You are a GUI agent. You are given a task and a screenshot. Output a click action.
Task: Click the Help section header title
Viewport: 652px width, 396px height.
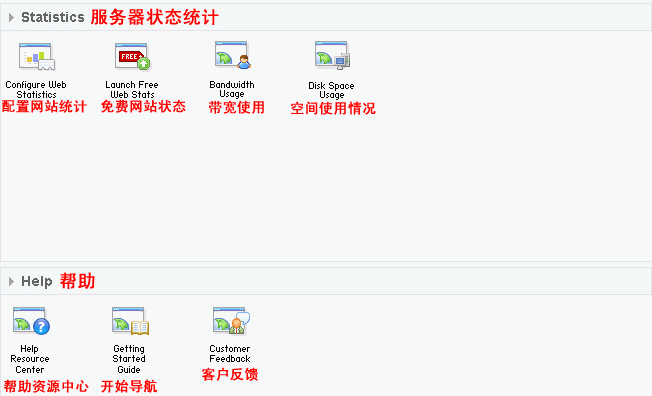(37, 282)
